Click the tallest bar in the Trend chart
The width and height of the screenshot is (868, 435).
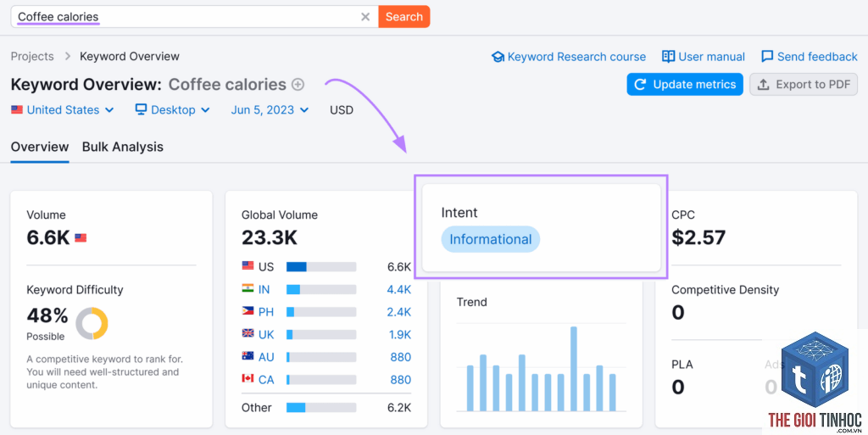click(x=574, y=369)
